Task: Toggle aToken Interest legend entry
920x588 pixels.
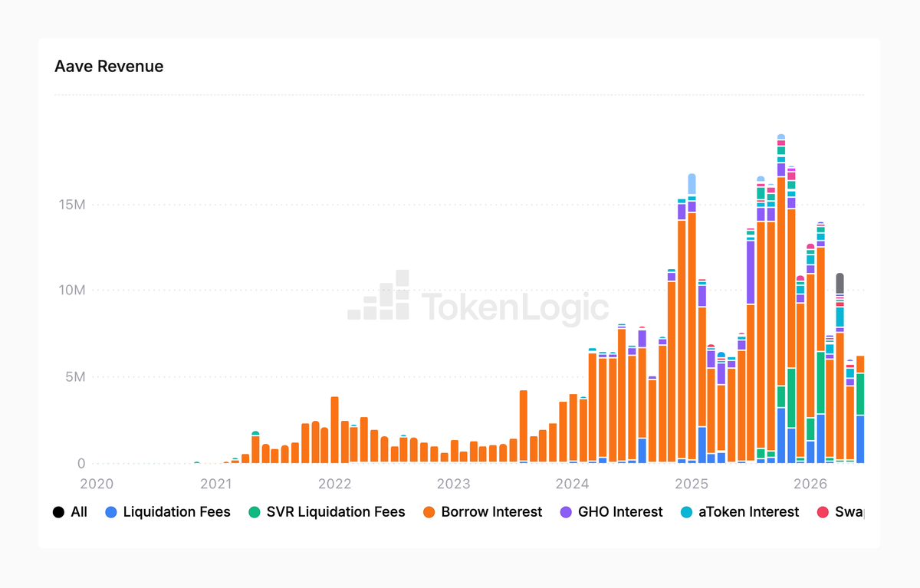Action: click(739, 512)
